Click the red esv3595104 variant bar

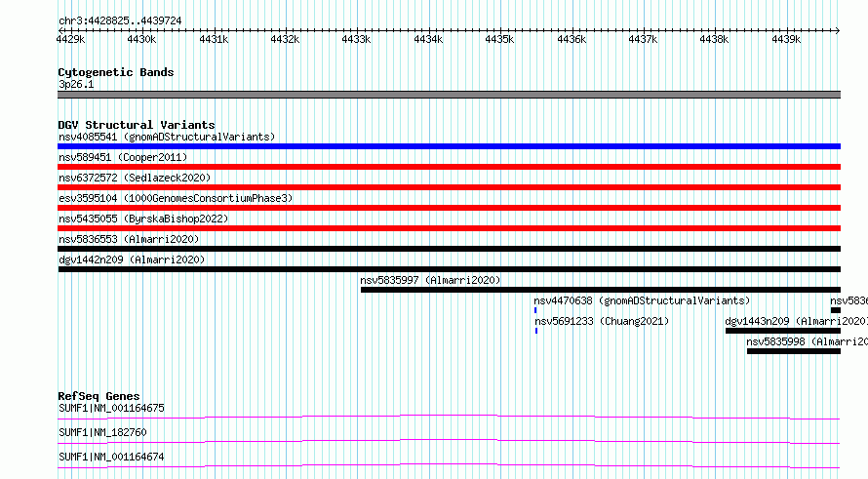pos(449,208)
